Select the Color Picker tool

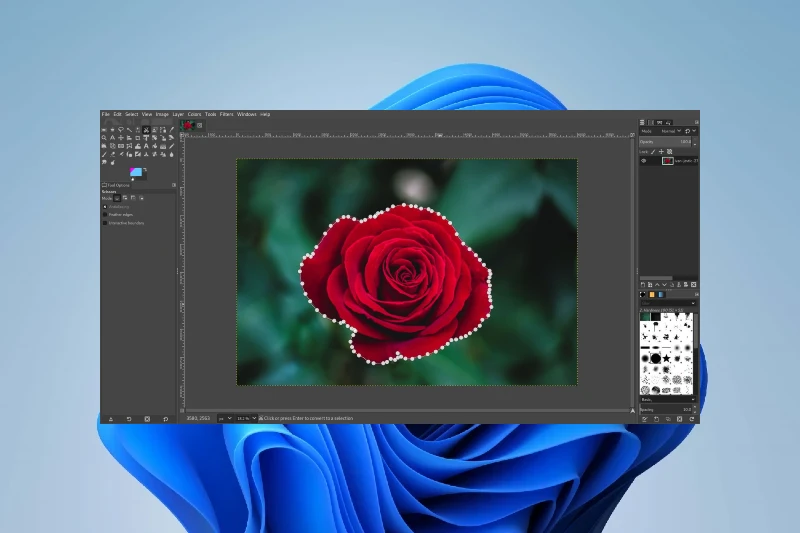[171, 130]
